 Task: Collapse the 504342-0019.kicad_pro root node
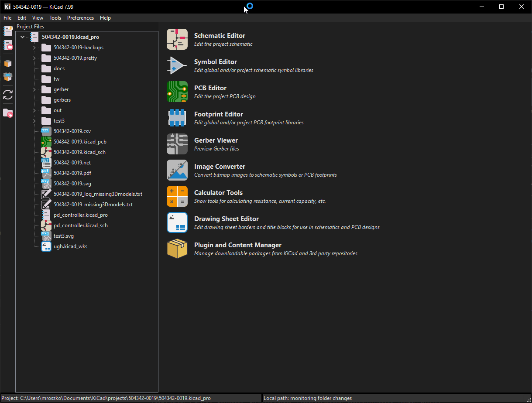[x=22, y=37]
